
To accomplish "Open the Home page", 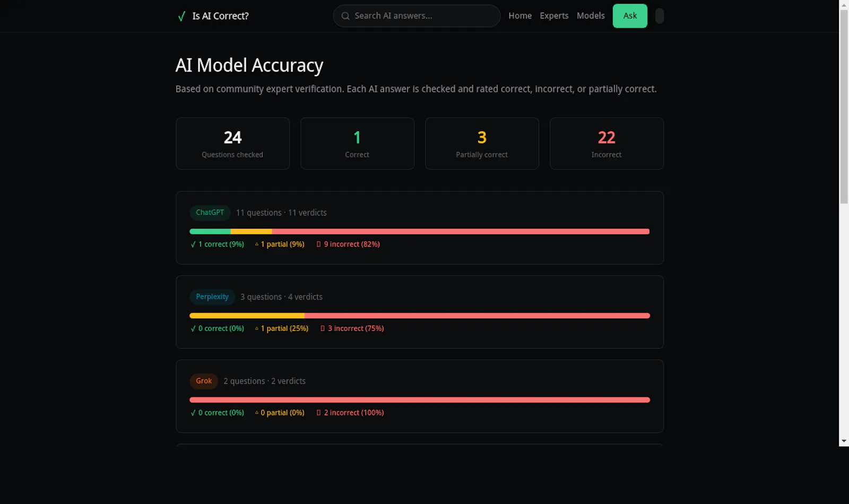I will [x=520, y=16].
